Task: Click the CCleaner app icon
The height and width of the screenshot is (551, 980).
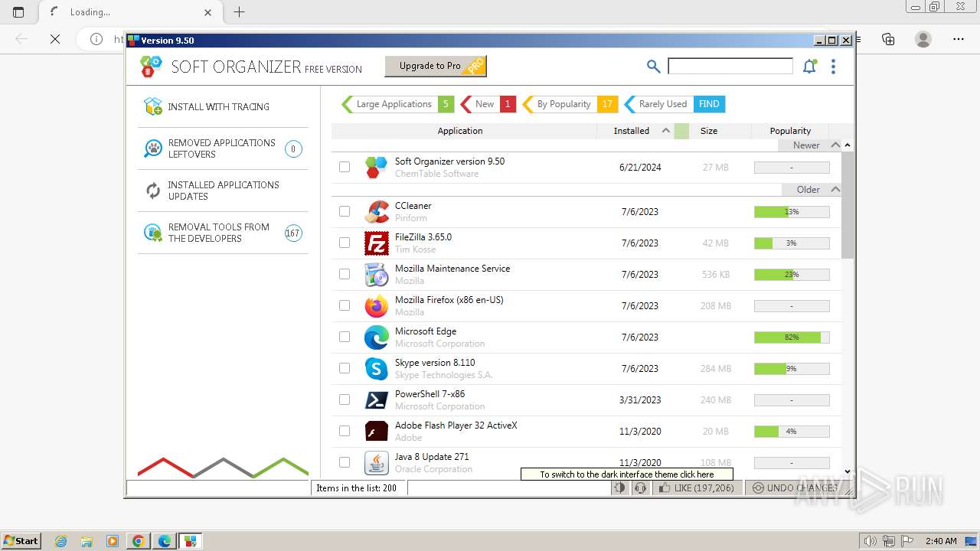Action: click(x=376, y=211)
